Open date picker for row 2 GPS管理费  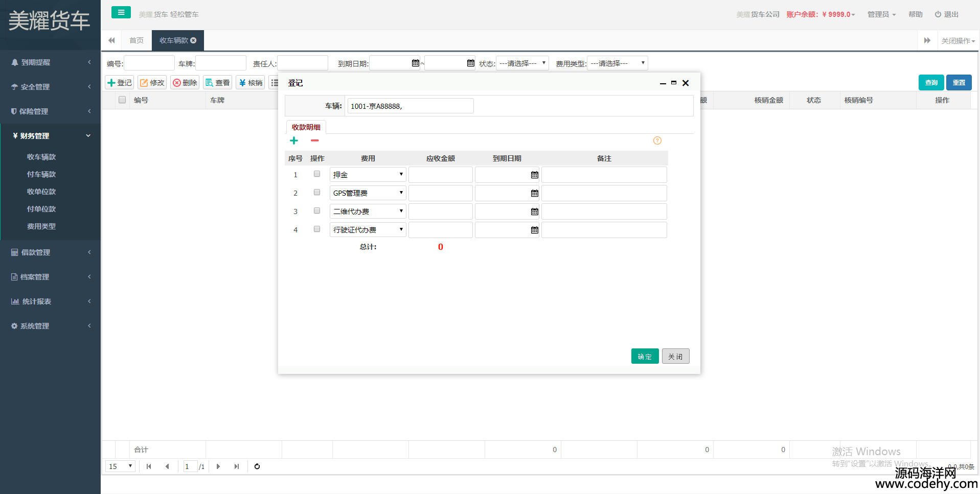[535, 193]
